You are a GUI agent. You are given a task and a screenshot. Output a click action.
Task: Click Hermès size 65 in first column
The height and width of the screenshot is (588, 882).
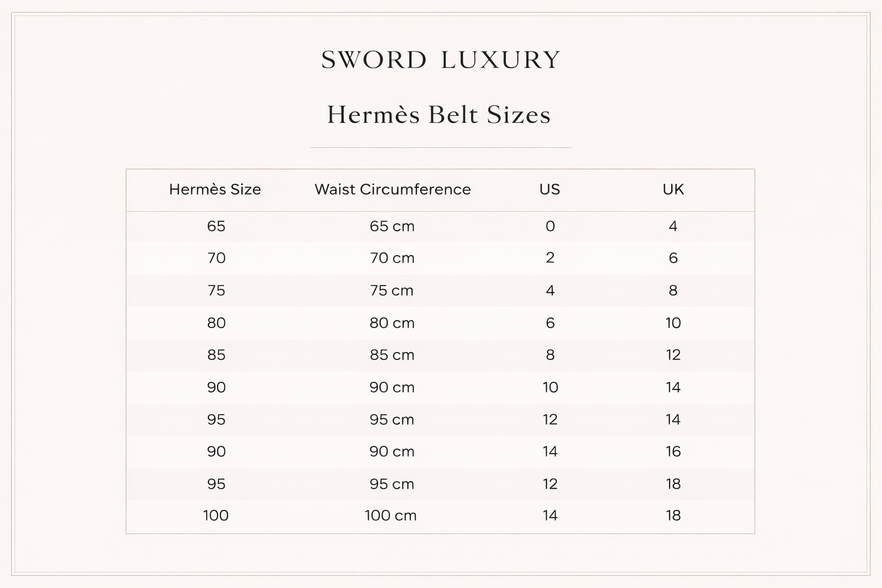point(216,226)
